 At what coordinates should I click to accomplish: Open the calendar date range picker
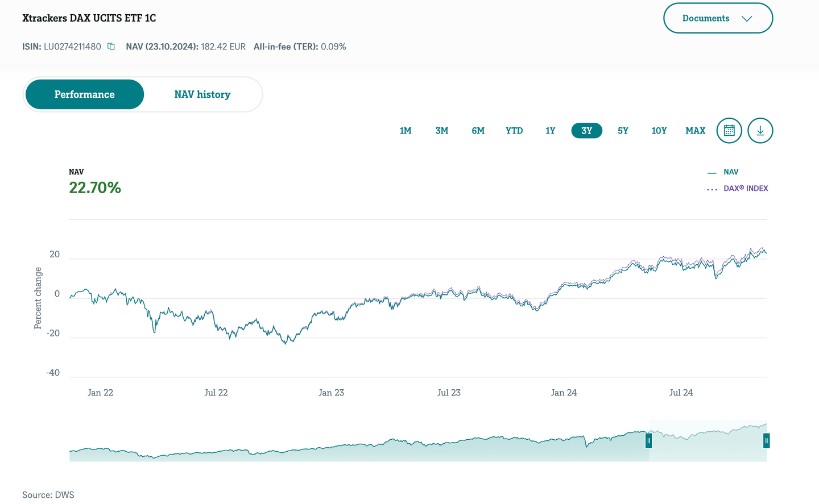click(729, 131)
